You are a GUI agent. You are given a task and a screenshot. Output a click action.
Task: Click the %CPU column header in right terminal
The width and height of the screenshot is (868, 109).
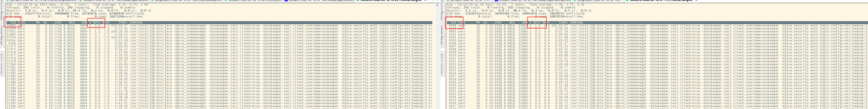click(537, 23)
